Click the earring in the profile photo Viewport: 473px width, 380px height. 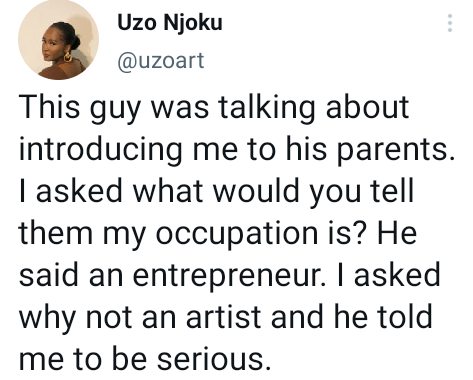click(x=68, y=57)
